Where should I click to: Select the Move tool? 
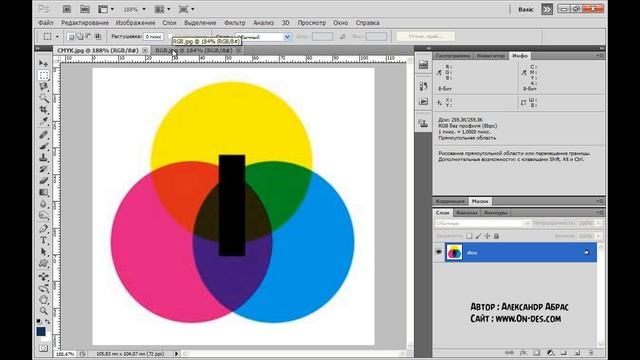(44, 63)
